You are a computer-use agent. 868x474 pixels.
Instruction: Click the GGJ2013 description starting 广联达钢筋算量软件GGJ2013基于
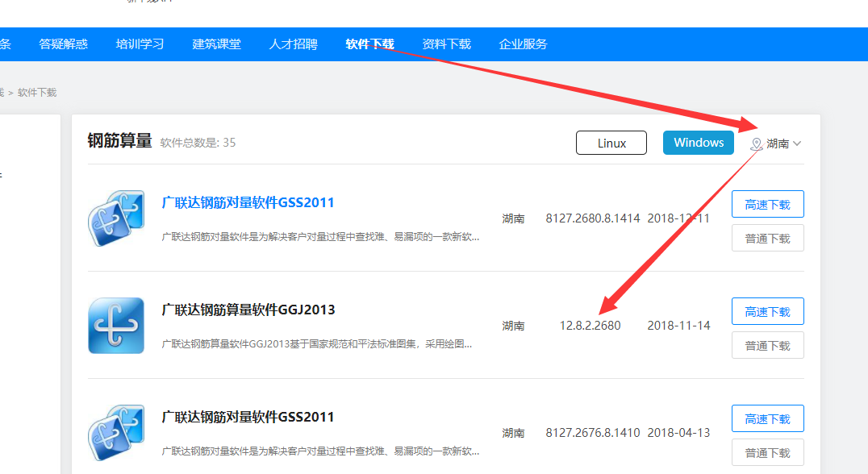[317, 344]
